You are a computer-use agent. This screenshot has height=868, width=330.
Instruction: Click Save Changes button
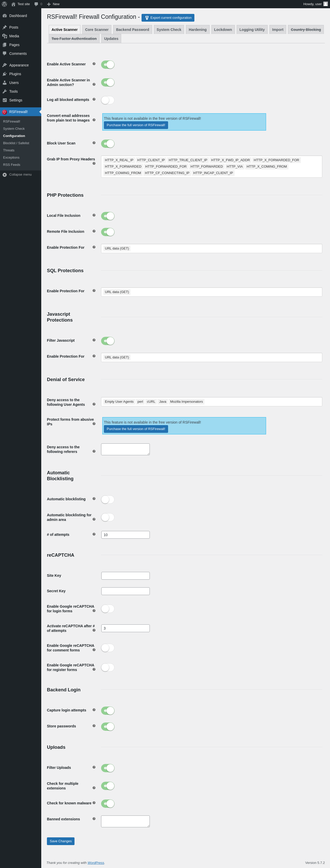(61, 841)
